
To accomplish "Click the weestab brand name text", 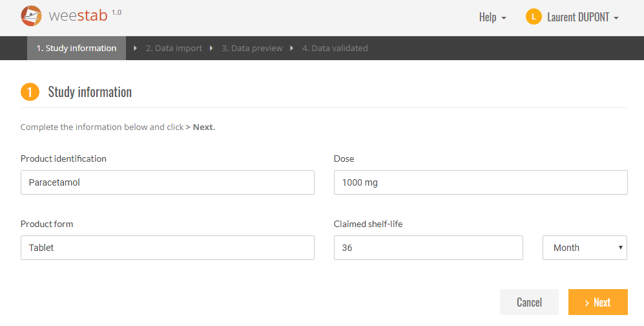I will (78, 16).
